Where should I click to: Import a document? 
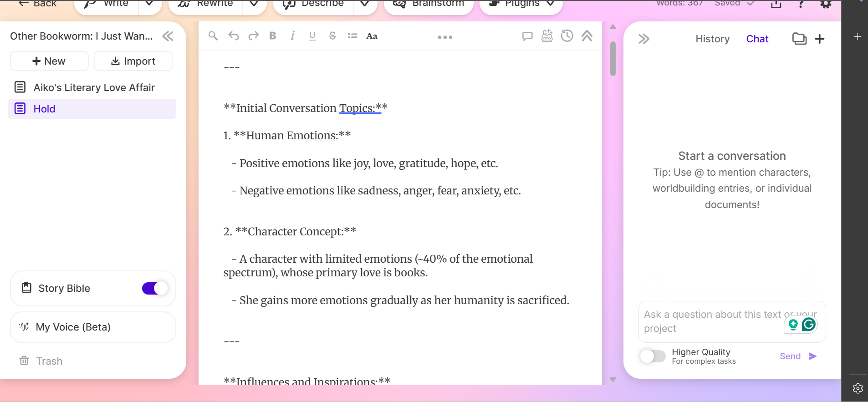pyautogui.click(x=133, y=61)
